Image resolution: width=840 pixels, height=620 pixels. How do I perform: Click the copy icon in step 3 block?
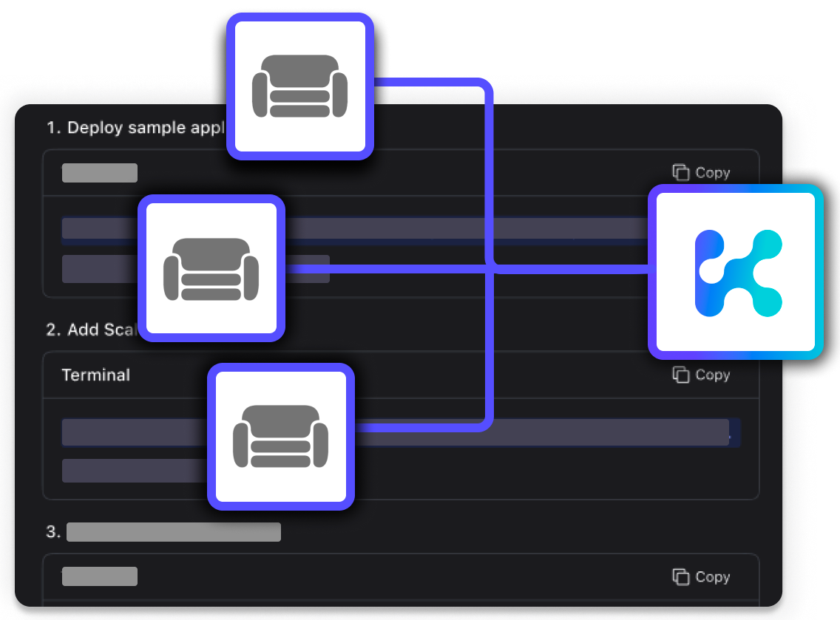point(681,576)
